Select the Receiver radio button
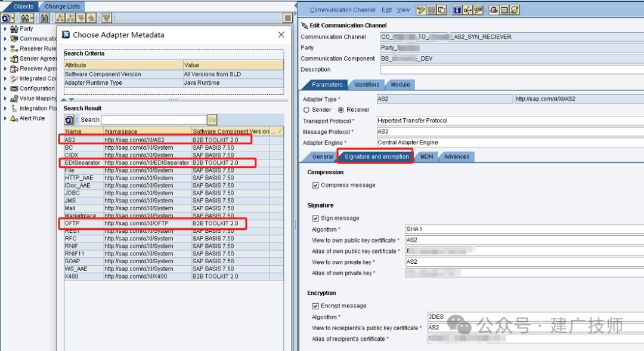 coord(341,110)
